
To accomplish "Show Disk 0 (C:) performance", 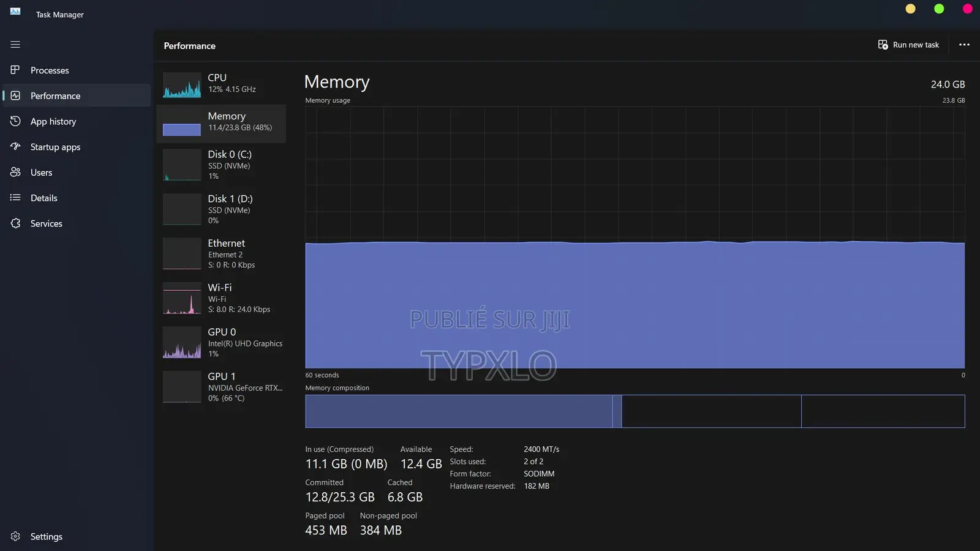I will coord(221,165).
